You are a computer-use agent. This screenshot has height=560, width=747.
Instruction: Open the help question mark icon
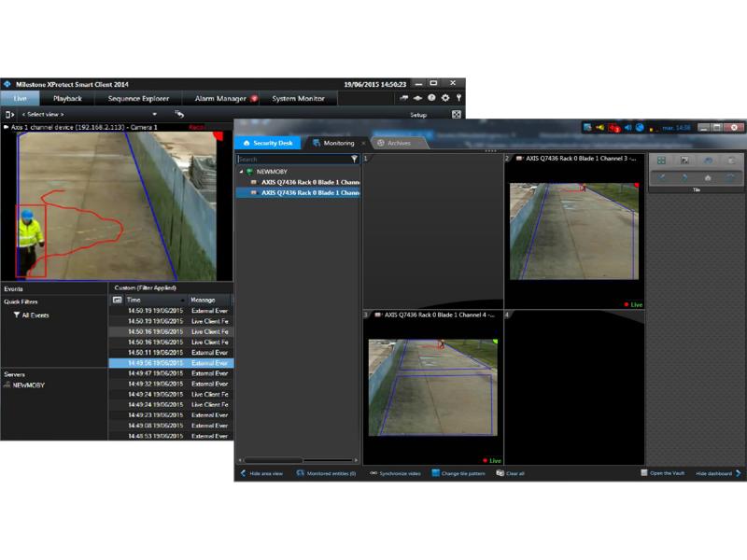pos(431,98)
